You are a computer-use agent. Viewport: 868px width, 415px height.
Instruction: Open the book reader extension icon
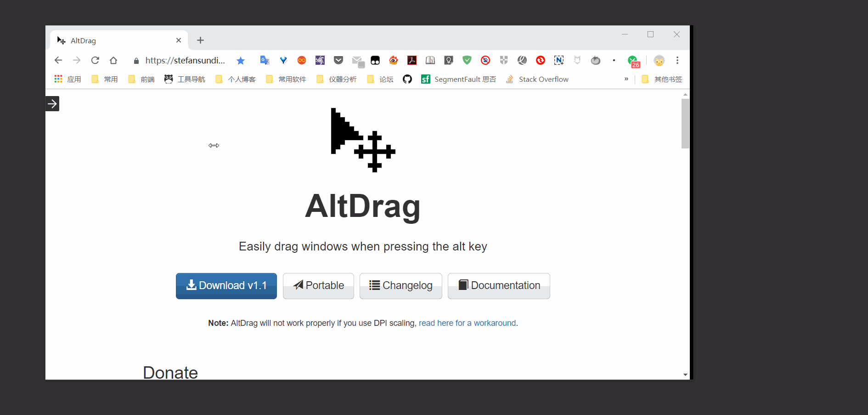pyautogui.click(x=430, y=60)
